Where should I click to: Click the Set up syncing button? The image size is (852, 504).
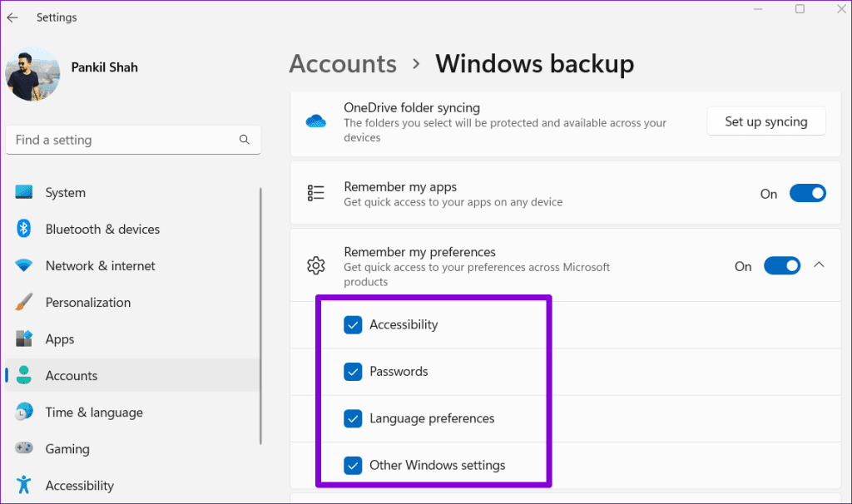click(x=766, y=121)
